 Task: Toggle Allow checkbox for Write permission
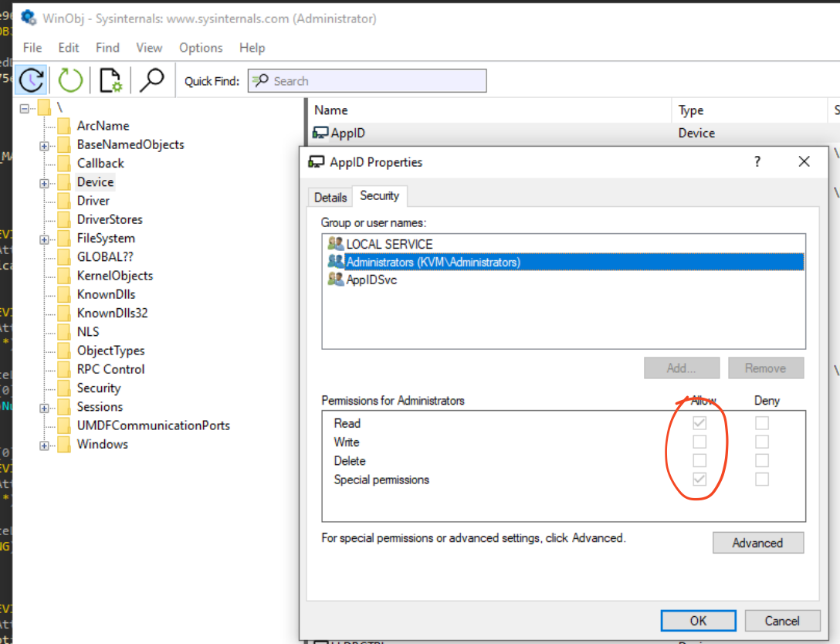699,442
